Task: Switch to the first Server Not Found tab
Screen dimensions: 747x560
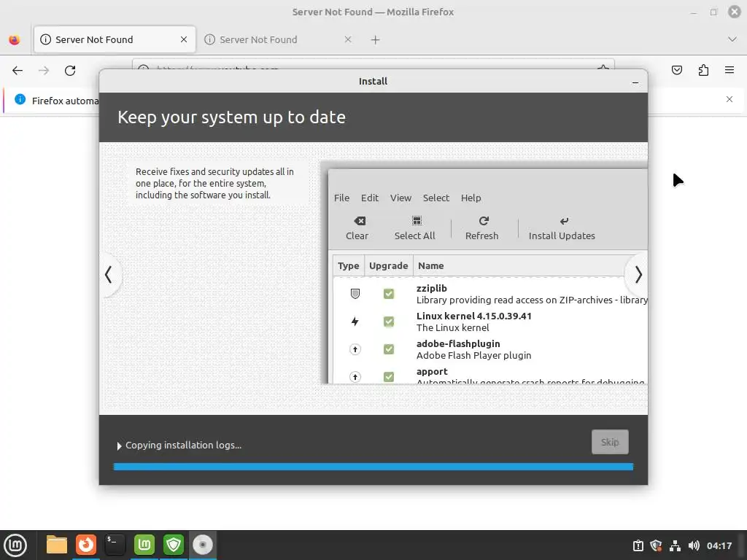Action: tap(115, 39)
